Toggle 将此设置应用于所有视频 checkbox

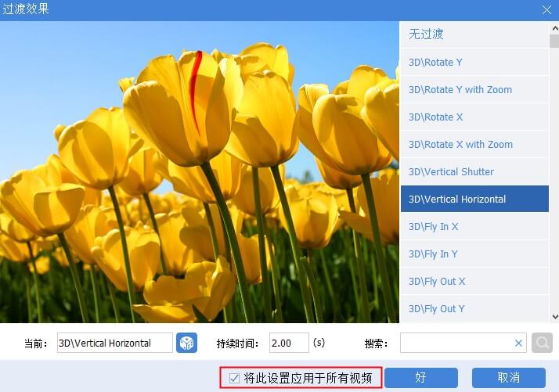click(x=234, y=378)
